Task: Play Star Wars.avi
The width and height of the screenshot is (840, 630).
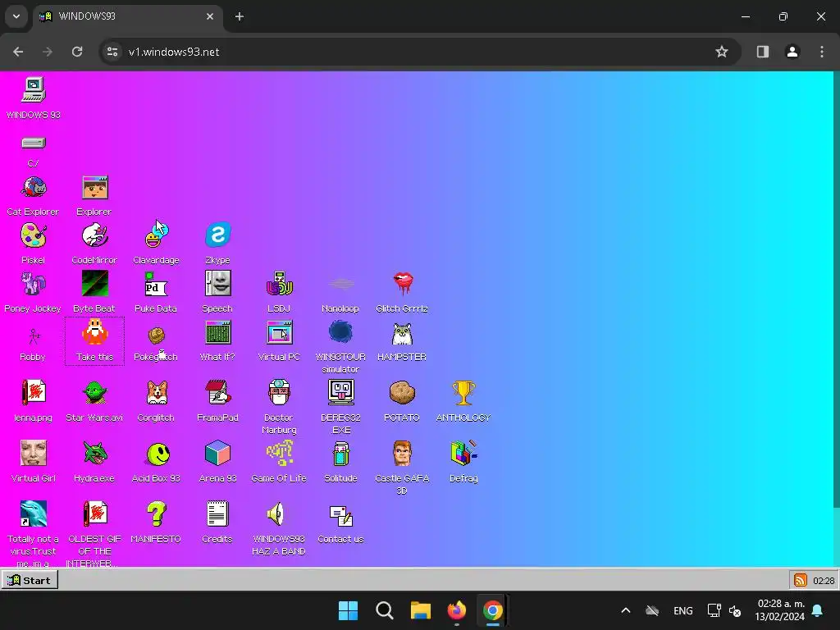Action: (95, 393)
